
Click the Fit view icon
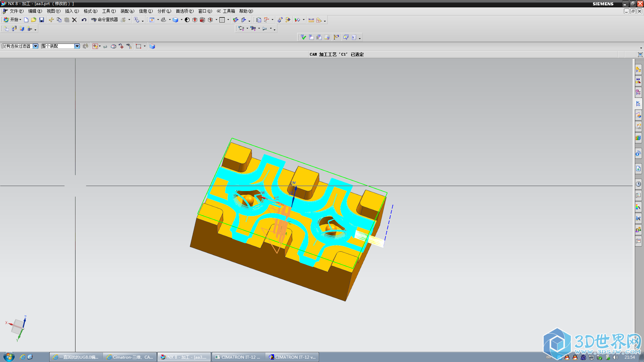click(x=152, y=20)
